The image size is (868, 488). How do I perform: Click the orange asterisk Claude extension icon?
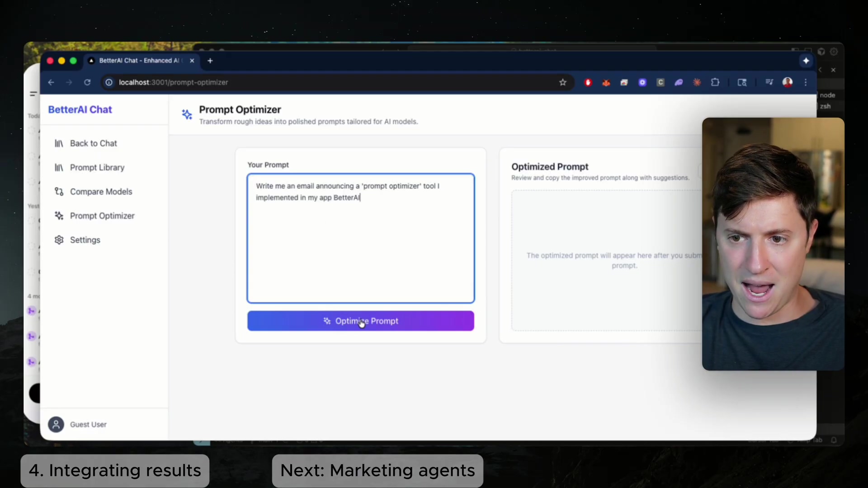[x=697, y=82]
